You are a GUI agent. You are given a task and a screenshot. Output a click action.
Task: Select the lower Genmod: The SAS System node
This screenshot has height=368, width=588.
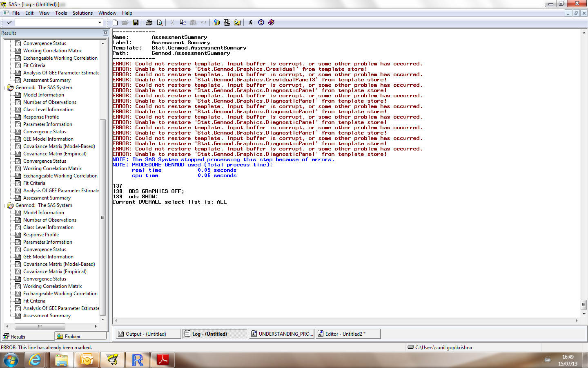pyautogui.click(x=44, y=205)
